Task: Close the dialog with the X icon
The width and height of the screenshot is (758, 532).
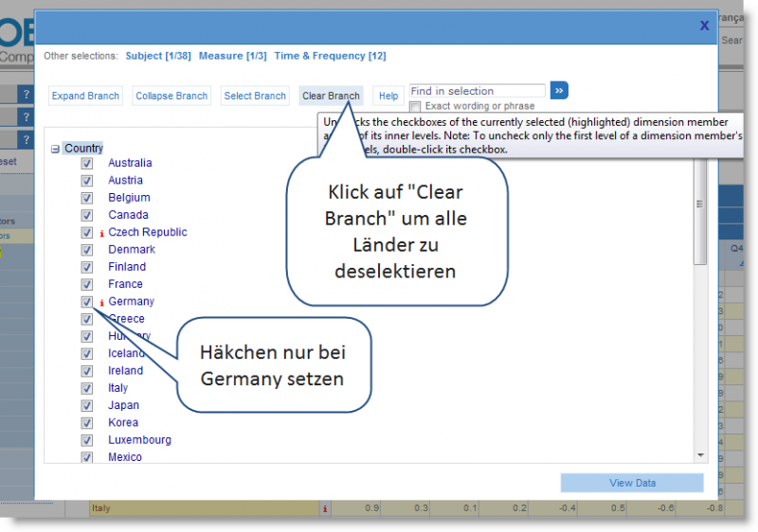Action: pos(704,26)
